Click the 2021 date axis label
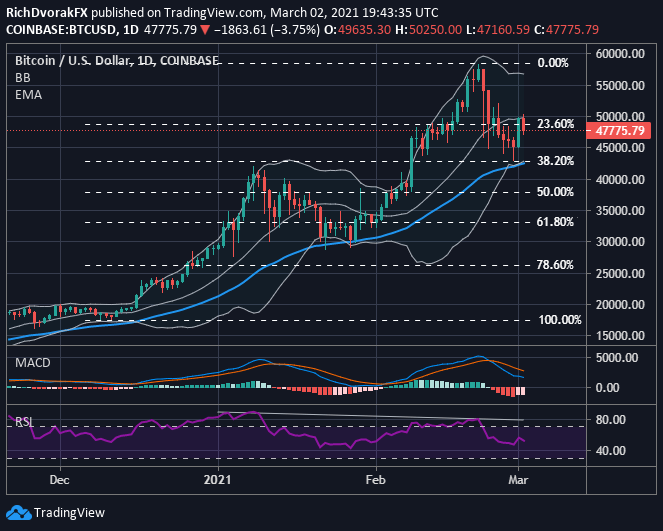The height and width of the screenshot is (531, 663). click(x=218, y=480)
